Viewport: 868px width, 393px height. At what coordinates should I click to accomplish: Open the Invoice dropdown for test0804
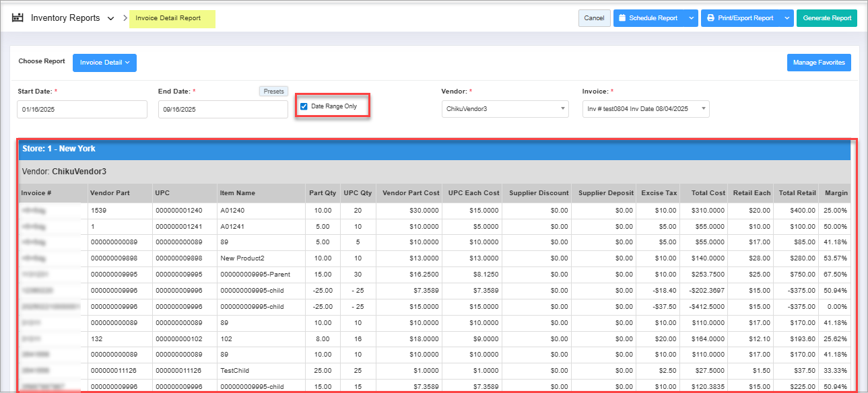pos(645,109)
